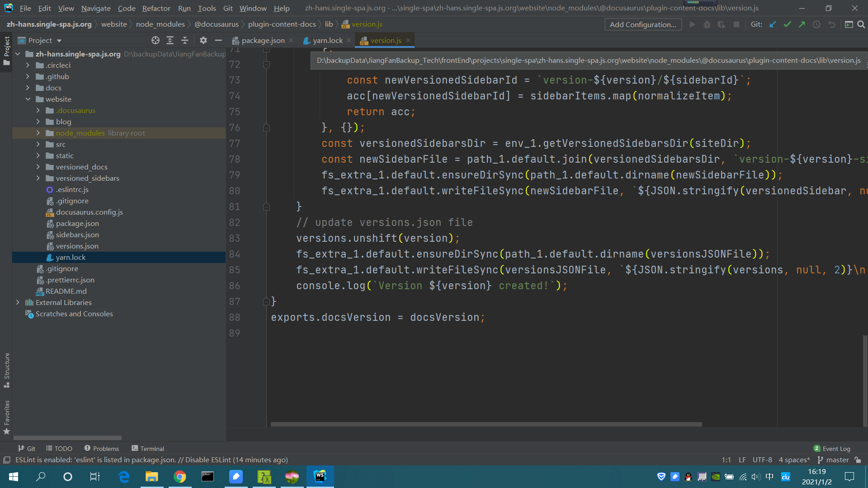
Task: Open the Navigate menu
Action: tap(95, 8)
